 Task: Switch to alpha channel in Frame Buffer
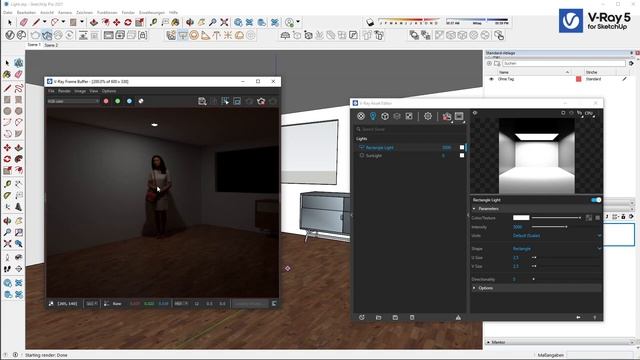click(x=141, y=101)
